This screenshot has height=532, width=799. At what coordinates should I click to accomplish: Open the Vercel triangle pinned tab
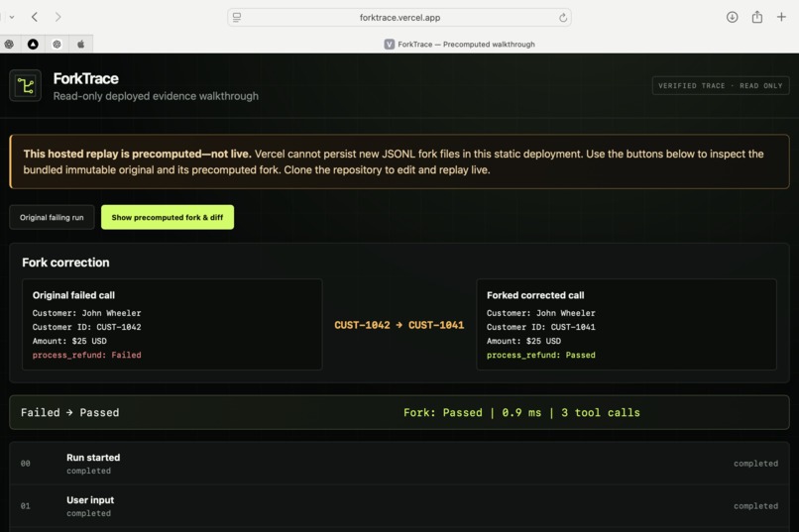point(33,45)
